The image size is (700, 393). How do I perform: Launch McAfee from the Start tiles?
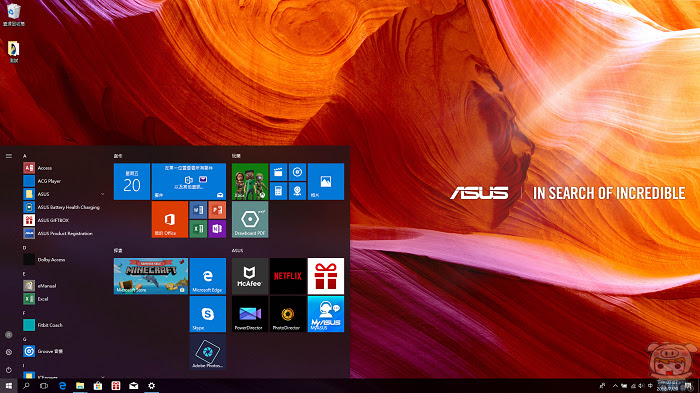(250, 276)
